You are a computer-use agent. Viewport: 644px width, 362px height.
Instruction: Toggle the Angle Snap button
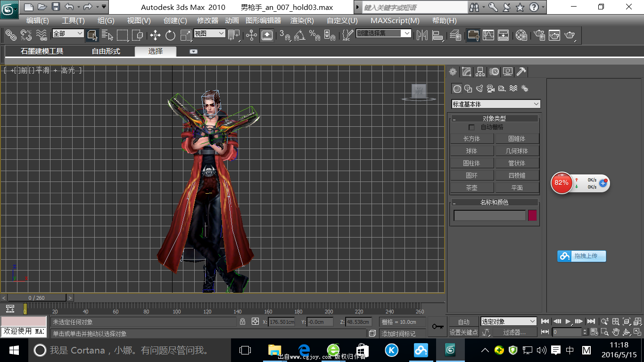pos(299,35)
